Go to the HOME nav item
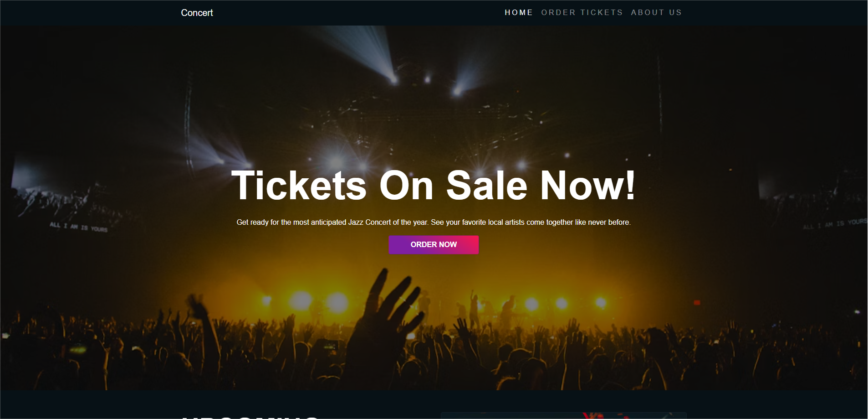This screenshot has width=868, height=419. [519, 13]
